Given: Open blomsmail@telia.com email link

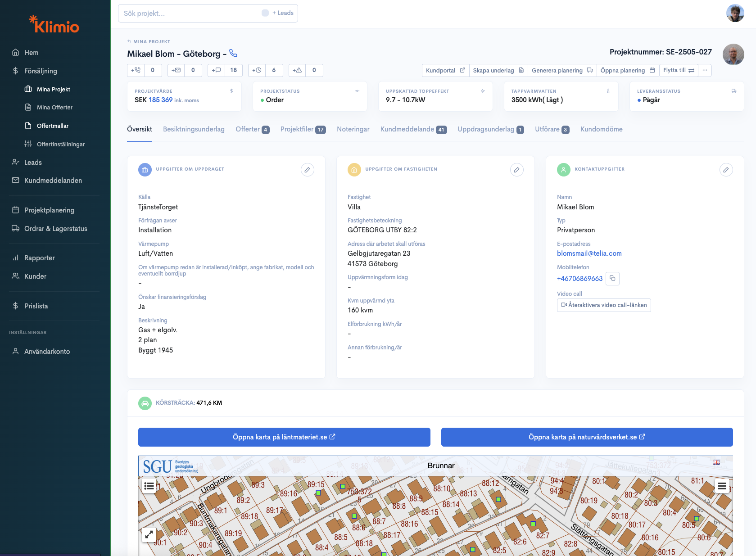Looking at the screenshot, I should tap(589, 253).
